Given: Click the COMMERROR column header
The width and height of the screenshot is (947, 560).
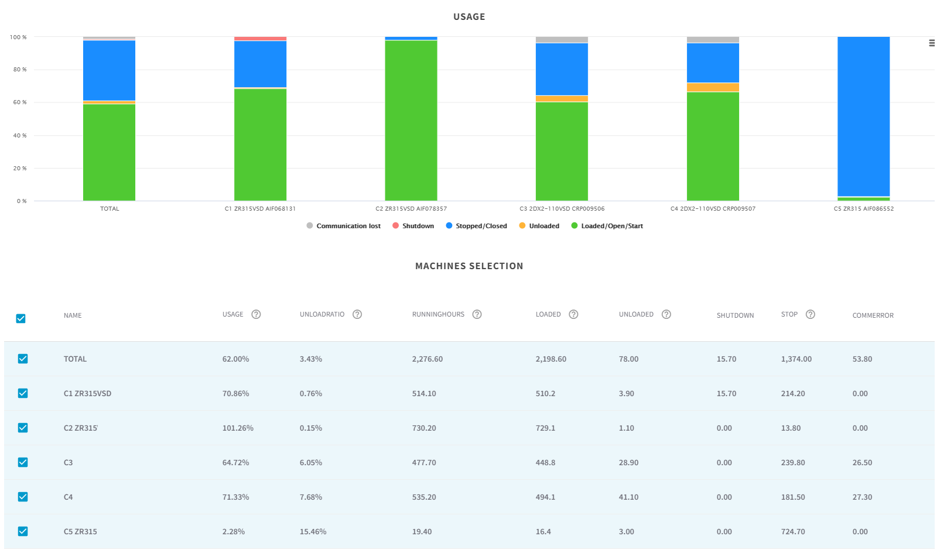Looking at the screenshot, I should [x=873, y=315].
